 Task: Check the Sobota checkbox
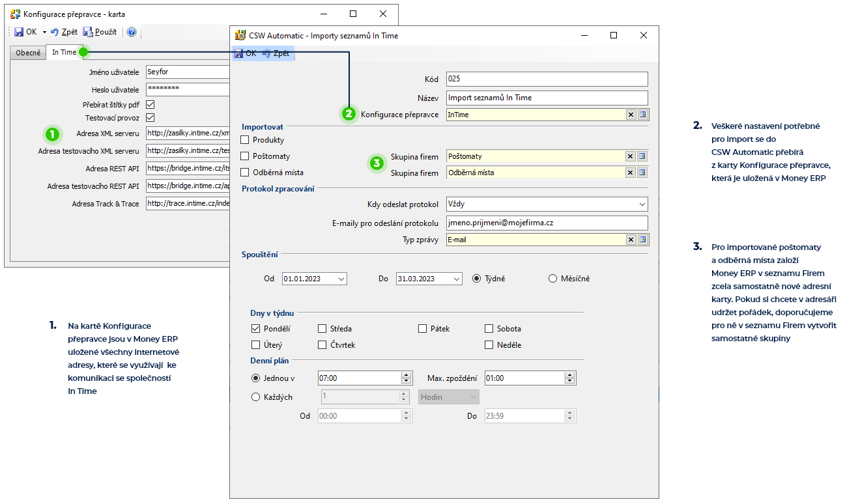point(489,329)
